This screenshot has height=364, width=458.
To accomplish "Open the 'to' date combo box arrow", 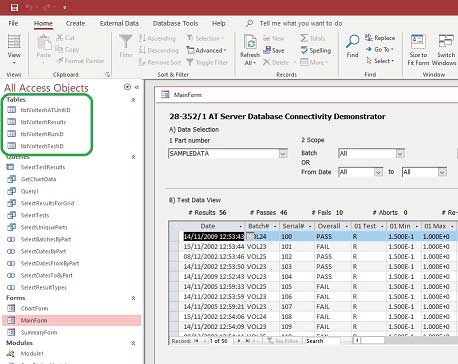I will coord(442,172).
